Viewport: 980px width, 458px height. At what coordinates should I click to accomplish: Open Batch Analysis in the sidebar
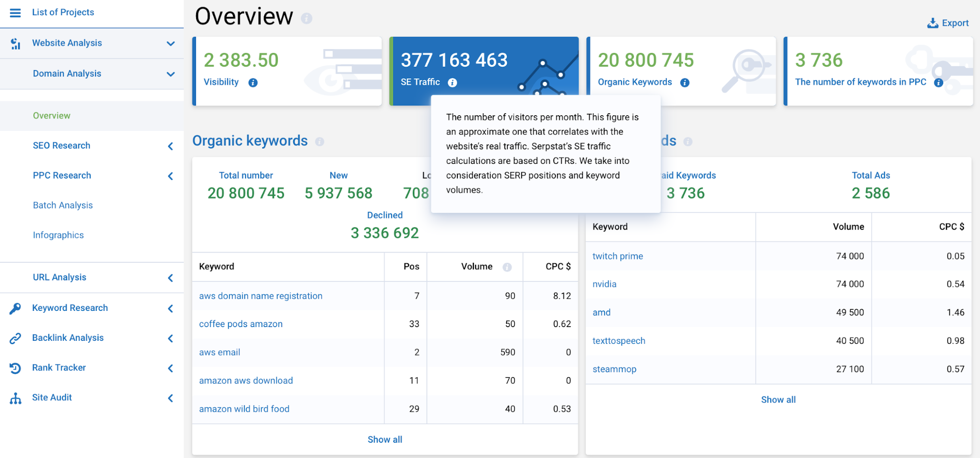pos(63,205)
